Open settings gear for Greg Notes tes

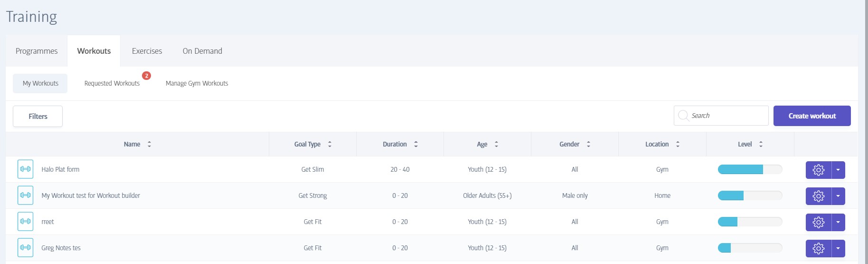coord(819,248)
